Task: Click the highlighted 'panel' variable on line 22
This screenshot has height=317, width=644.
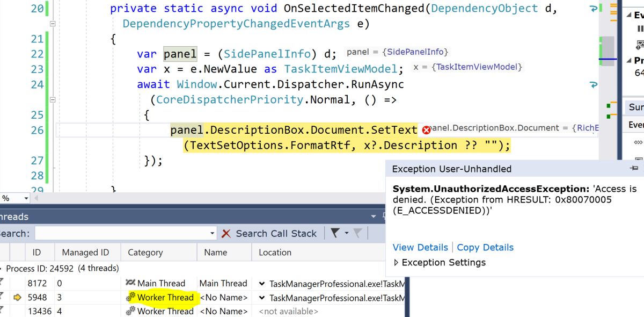Action: click(180, 54)
